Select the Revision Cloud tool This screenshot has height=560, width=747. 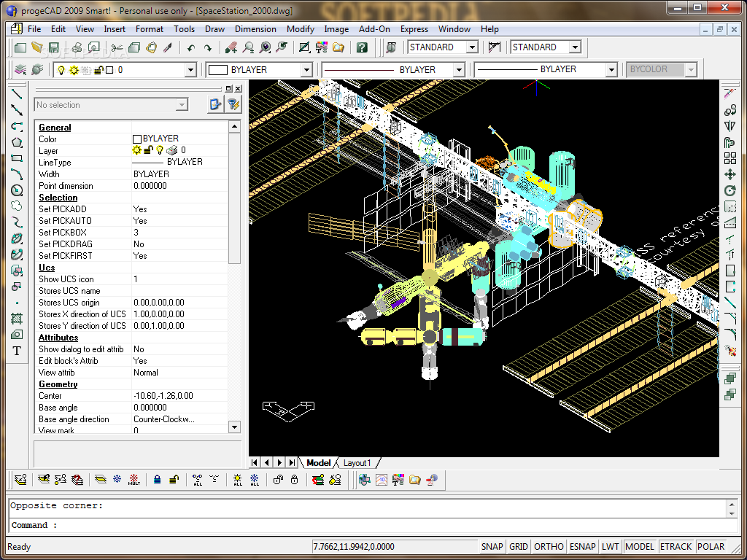[17, 206]
